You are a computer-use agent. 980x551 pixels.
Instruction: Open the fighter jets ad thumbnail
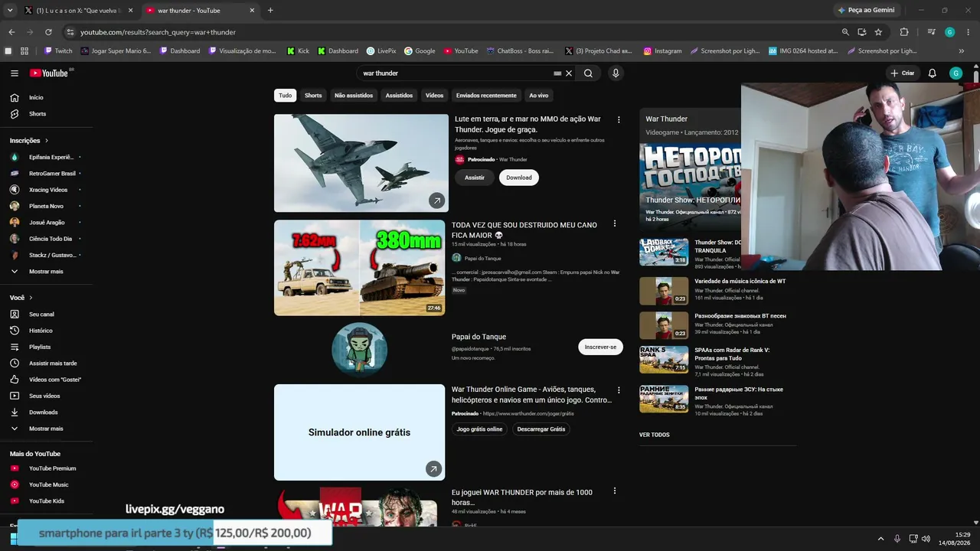(x=361, y=163)
